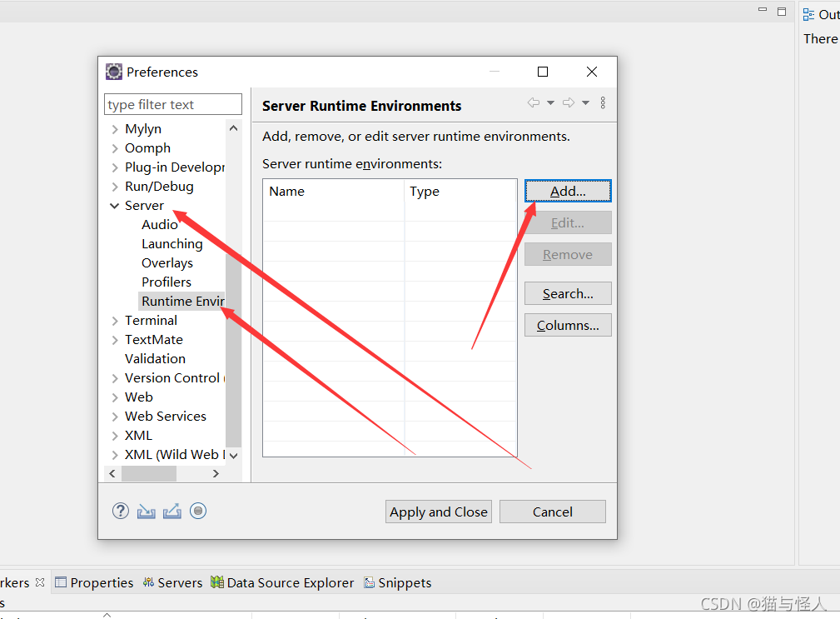The height and width of the screenshot is (619, 840).
Task: Click the Export preferences icon
Action: point(172,512)
